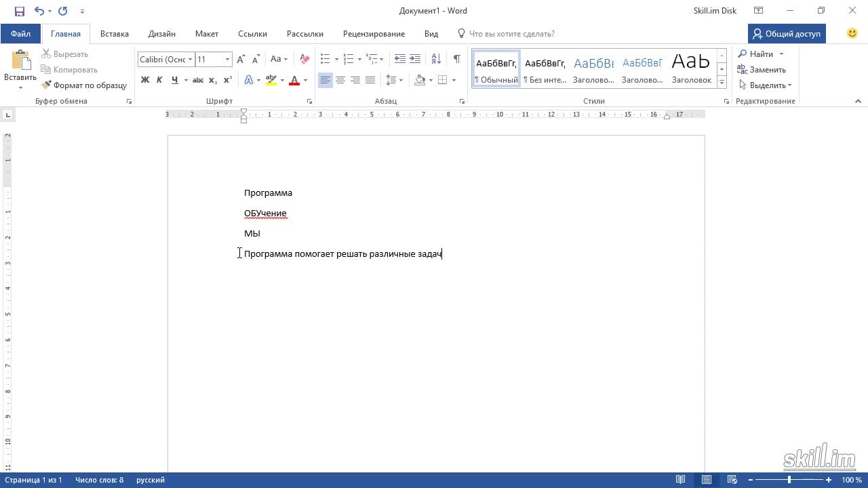
Task: Select the Обычный style
Action: tap(496, 69)
